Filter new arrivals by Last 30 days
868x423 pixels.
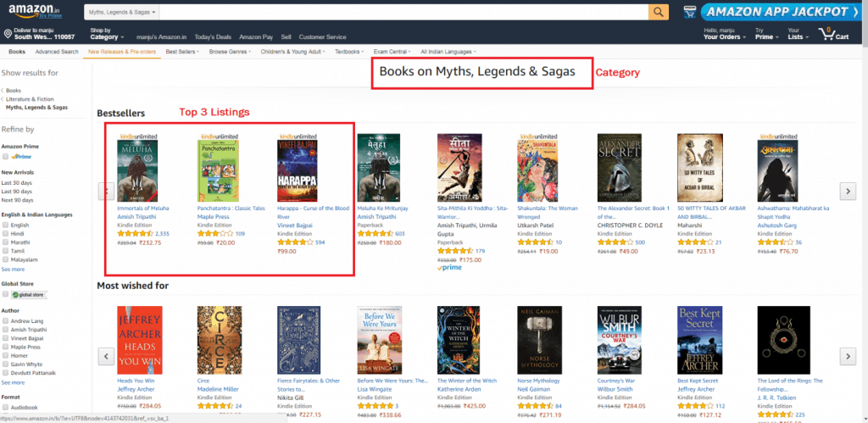point(17,183)
